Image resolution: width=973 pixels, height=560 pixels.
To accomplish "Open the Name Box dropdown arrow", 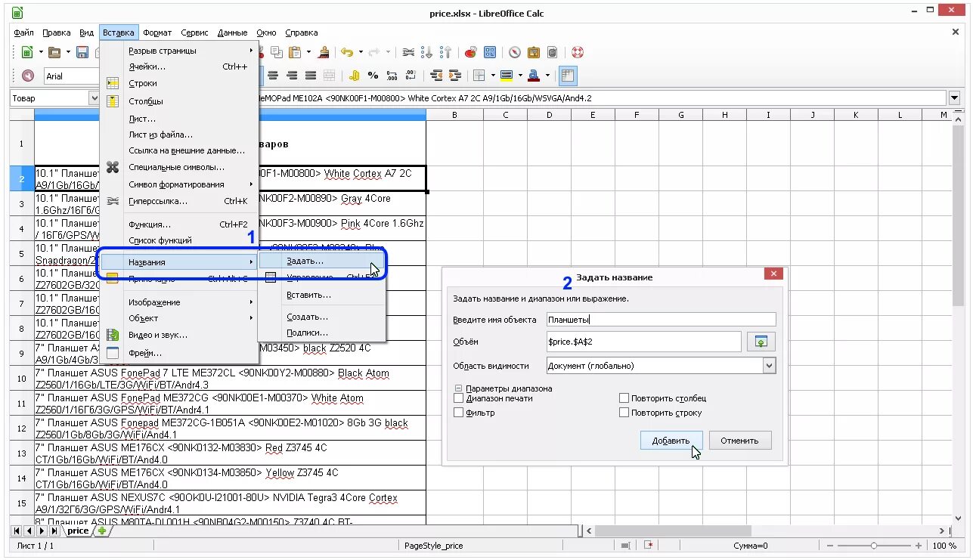I will [94, 97].
